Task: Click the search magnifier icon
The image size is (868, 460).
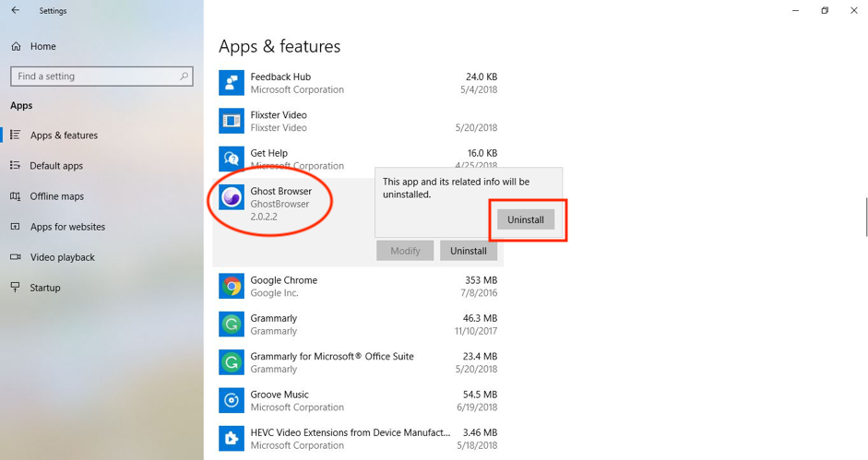Action: point(184,77)
